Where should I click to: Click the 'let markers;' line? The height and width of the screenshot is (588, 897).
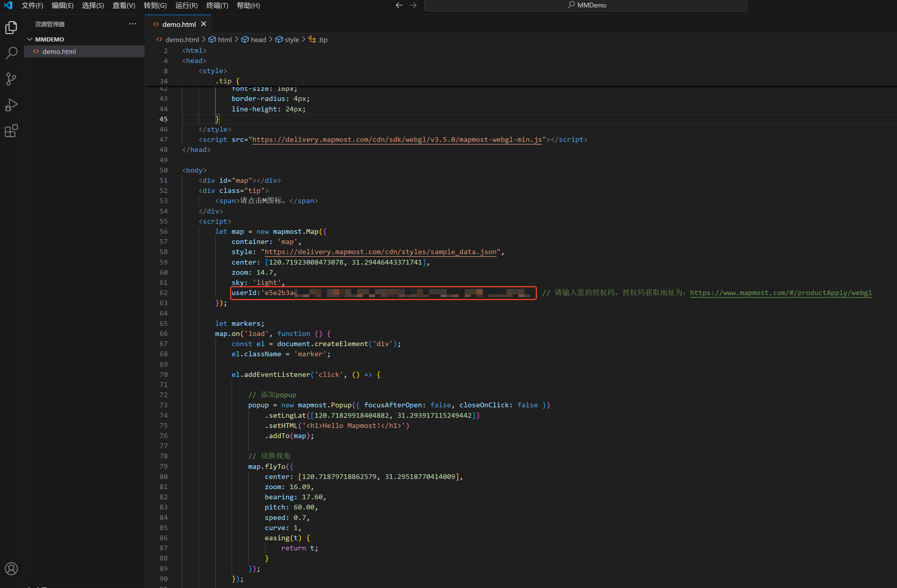(239, 324)
